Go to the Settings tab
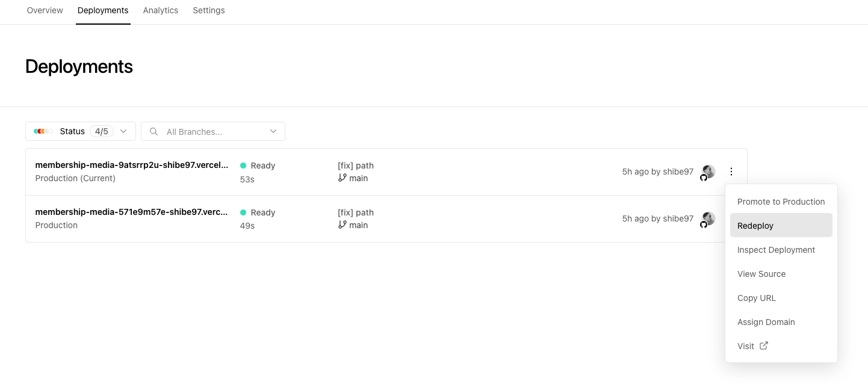Viewport: 868px width, 384px height. click(x=209, y=10)
